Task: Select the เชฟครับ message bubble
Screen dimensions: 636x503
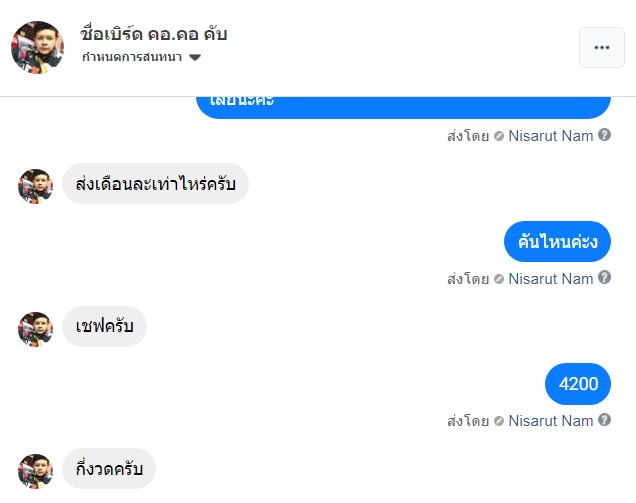Action: click(104, 327)
